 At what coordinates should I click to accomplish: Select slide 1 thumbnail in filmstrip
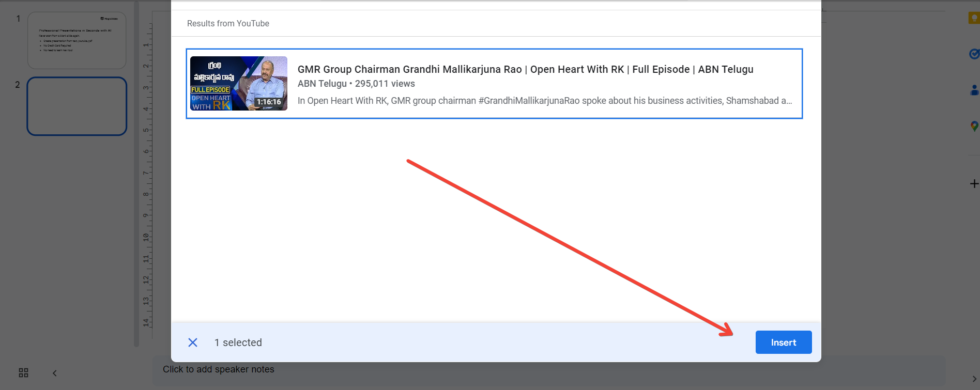[x=77, y=40]
